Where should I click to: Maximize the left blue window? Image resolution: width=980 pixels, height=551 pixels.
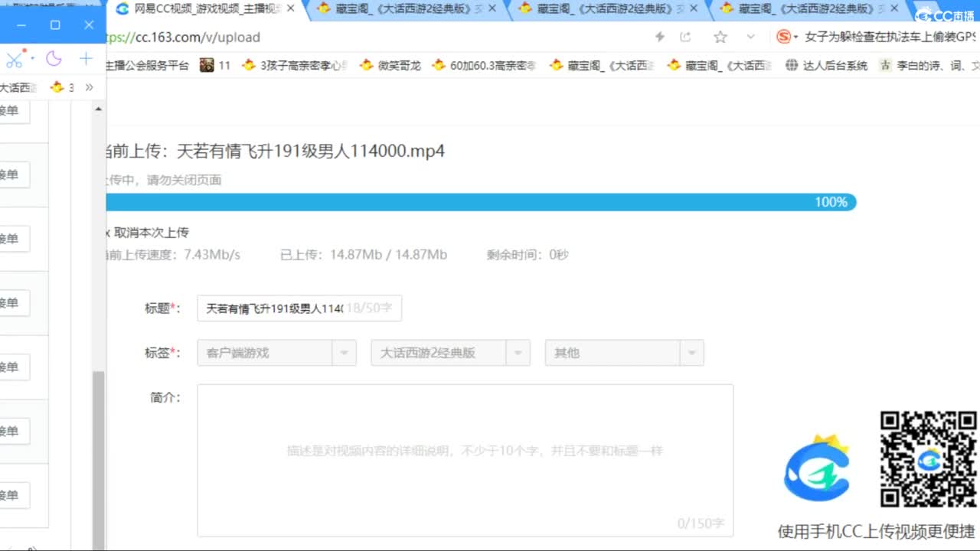pyautogui.click(x=55, y=24)
